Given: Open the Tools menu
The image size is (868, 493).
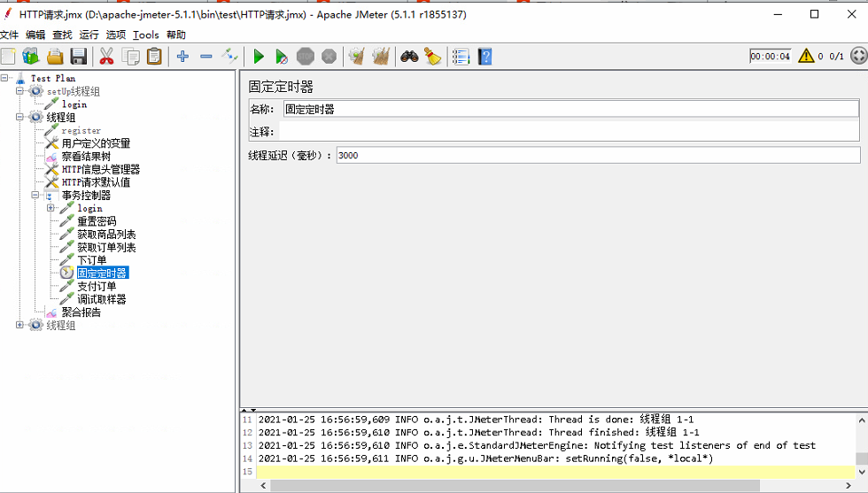Looking at the screenshot, I should click(x=146, y=35).
